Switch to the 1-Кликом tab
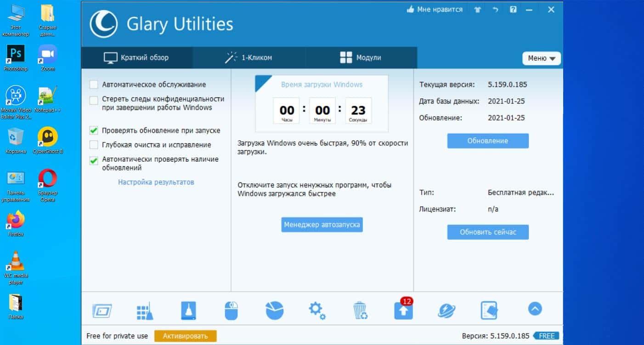 tap(249, 58)
